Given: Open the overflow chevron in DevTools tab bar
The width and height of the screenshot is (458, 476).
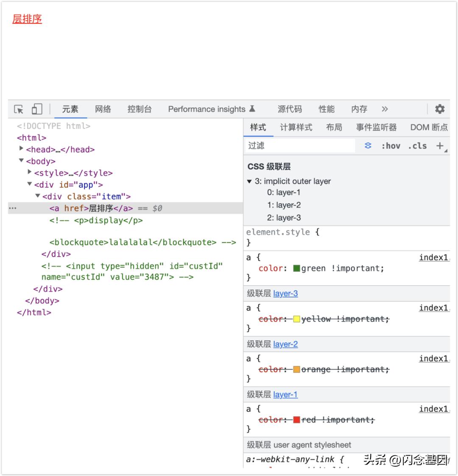Looking at the screenshot, I should point(385,109).
